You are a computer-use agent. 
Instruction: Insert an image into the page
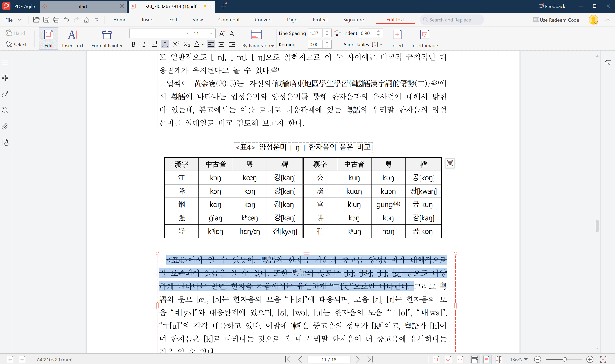click(x=425, y=39)
